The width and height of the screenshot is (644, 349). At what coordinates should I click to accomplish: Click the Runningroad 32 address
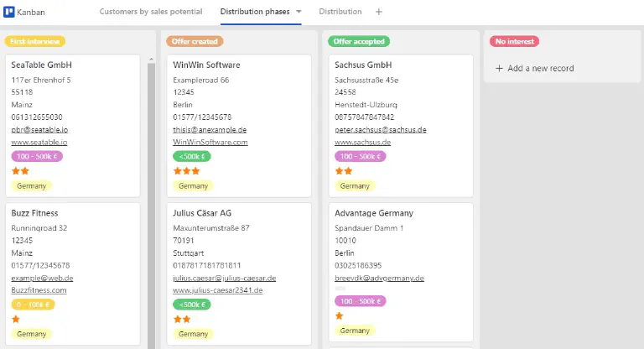(x=39, y=228)
